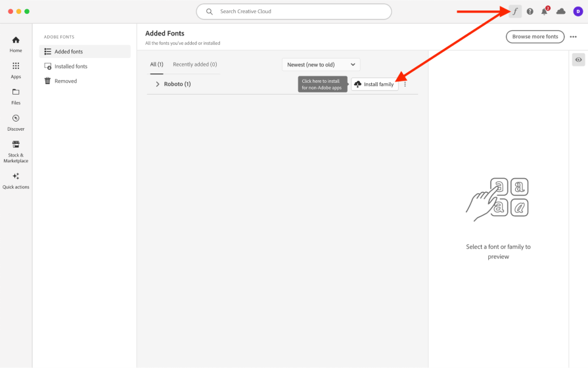Open Quick actions in sidebar
This screenshot has width=588, height=368.
16,181
